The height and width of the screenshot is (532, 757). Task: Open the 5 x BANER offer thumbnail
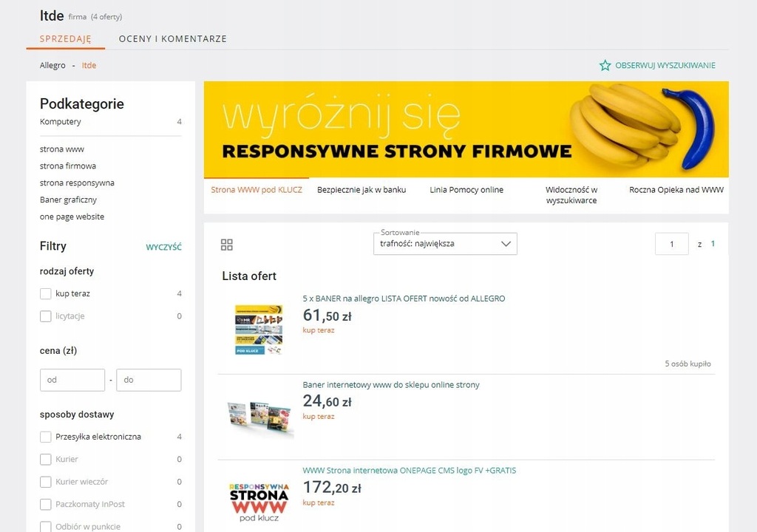(257, 329)
